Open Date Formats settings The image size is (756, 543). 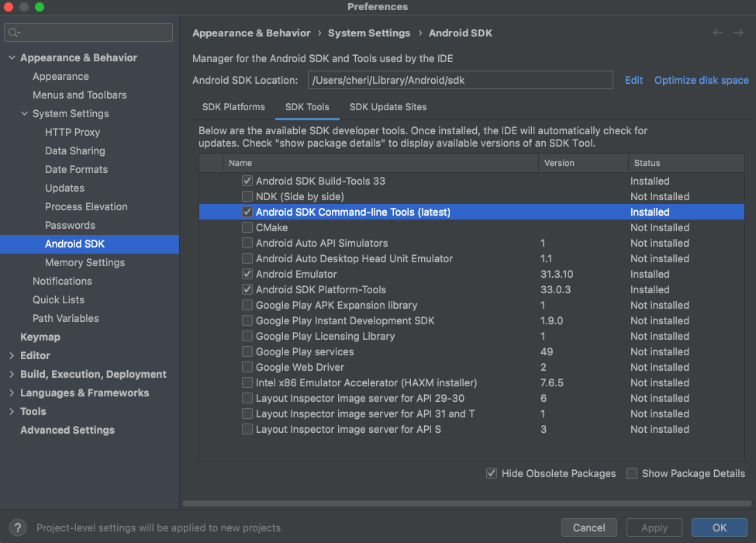[76, 169]
